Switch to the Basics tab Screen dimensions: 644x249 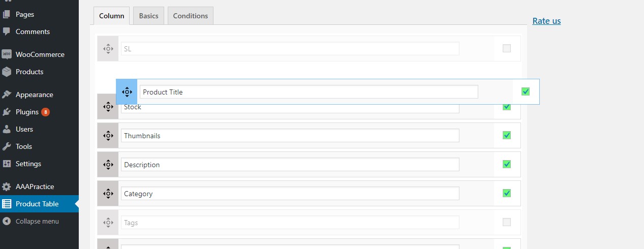click(148, 16)
